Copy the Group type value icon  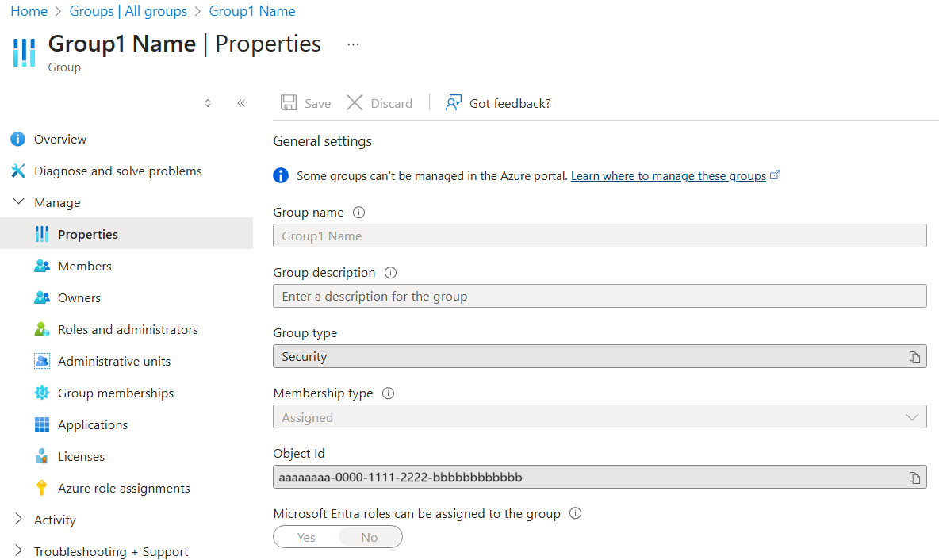point(914,357)
